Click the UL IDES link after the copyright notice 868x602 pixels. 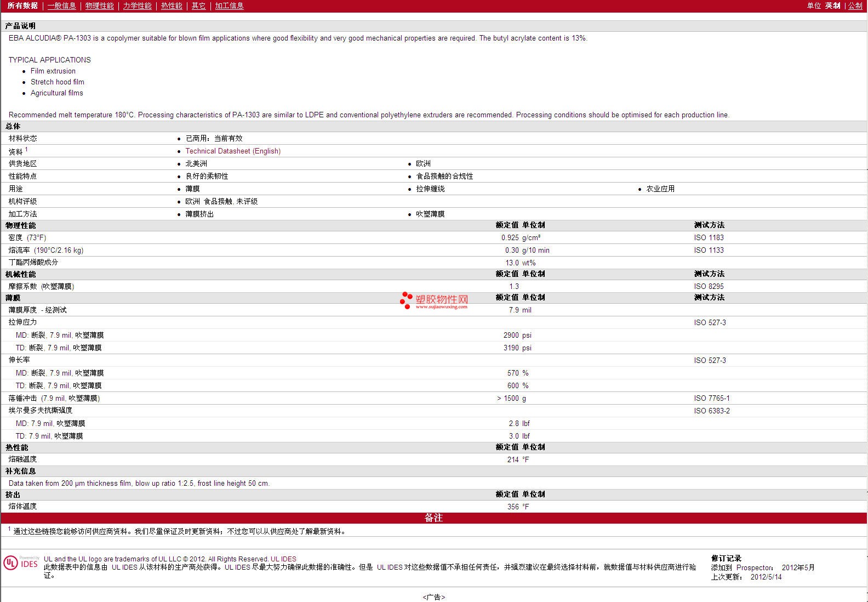click(x=283, y=559)
